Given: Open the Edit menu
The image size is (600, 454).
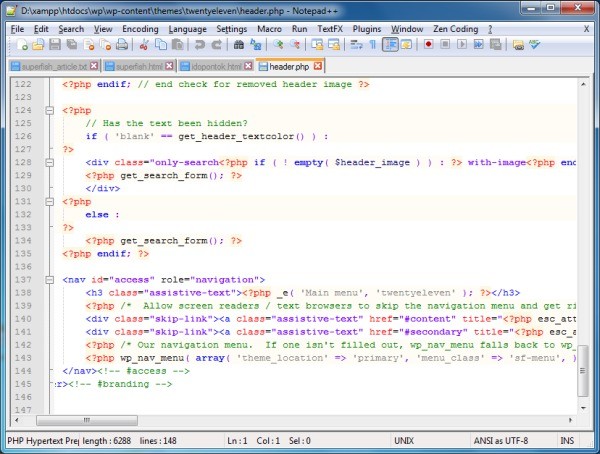Looking at the screenshot, I should (41, 29).
